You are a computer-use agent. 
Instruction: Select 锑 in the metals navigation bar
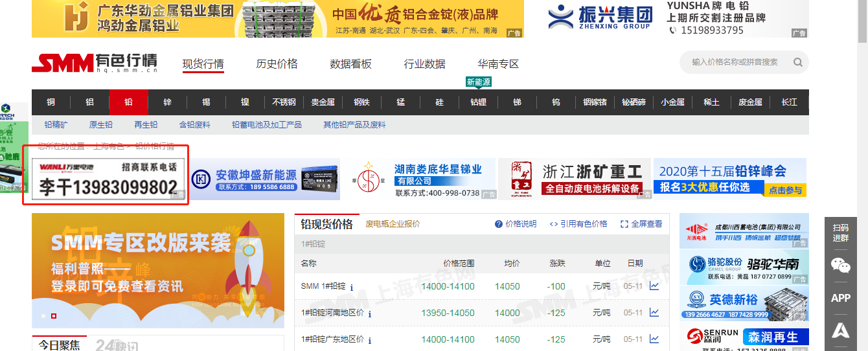click(518, 102)
